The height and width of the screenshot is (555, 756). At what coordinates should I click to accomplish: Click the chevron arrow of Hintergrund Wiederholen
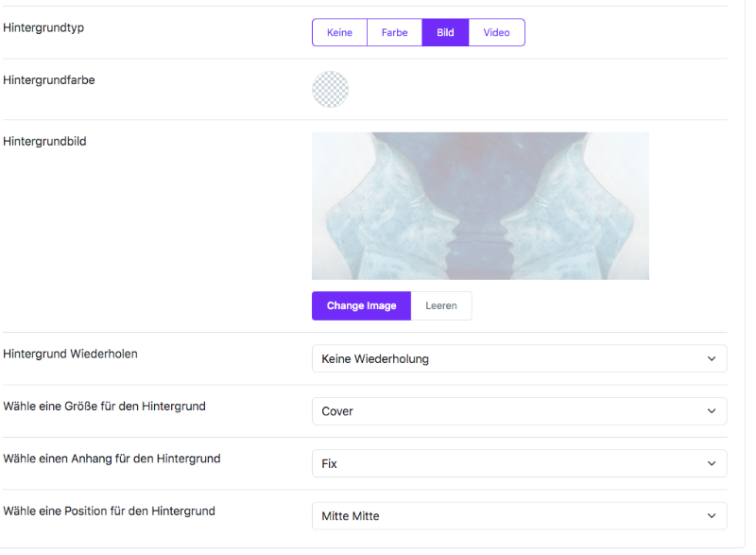[712, 358]
